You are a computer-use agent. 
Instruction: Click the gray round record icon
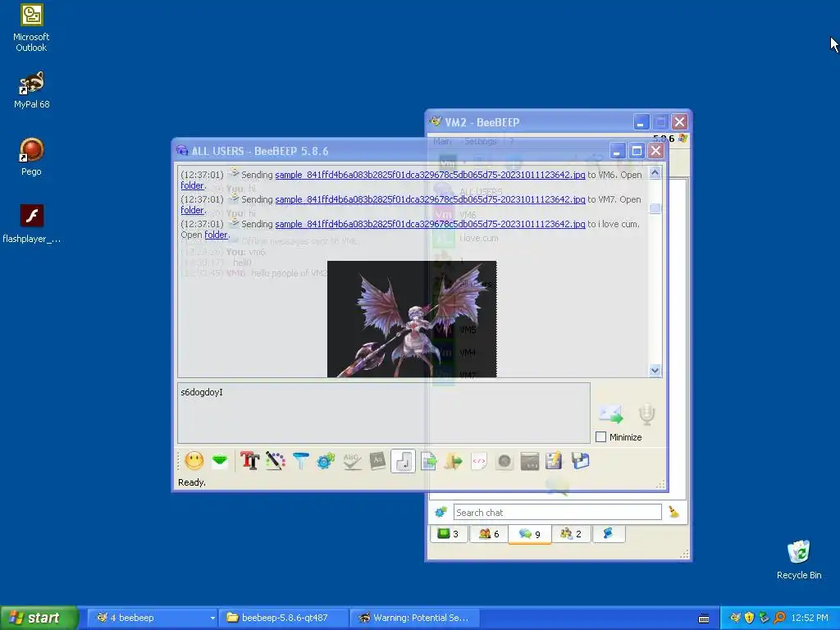504,461
